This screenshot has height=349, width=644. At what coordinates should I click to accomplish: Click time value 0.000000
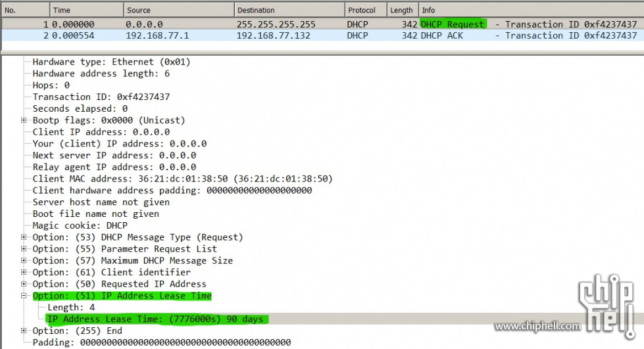73,24
